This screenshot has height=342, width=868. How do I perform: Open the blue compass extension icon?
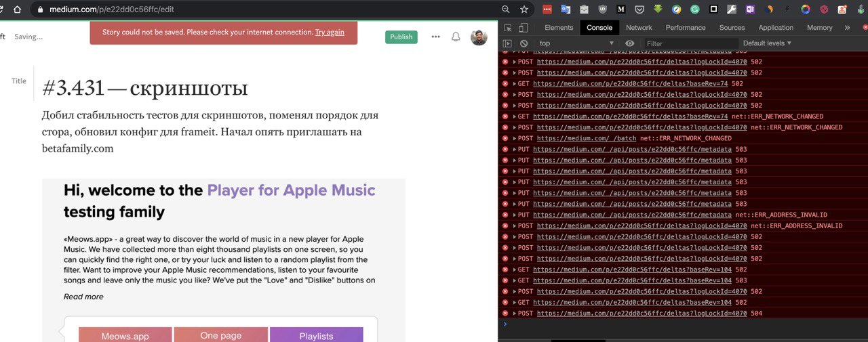pyautogui.click(x=676, y=9)
